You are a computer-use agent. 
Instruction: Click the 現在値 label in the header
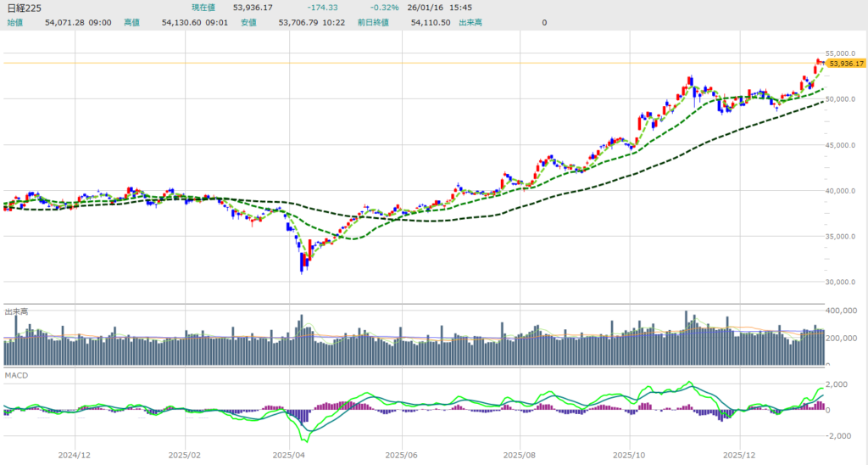coord(203,8)
